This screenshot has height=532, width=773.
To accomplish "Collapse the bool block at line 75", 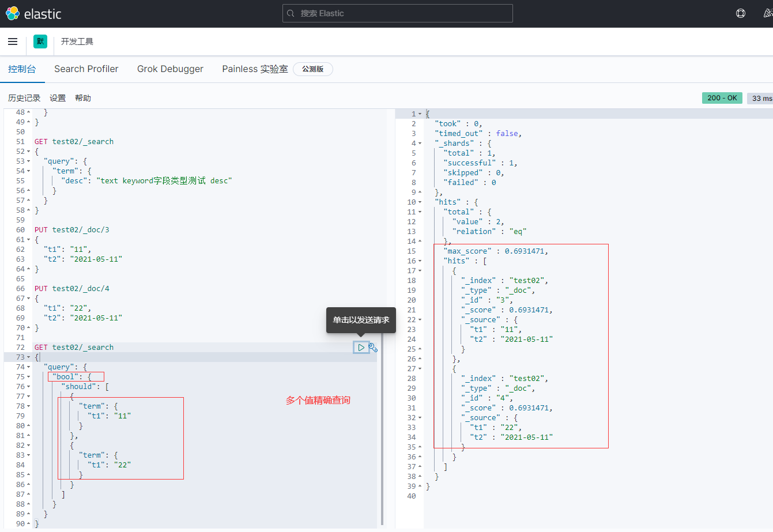I will pos(28,377).
